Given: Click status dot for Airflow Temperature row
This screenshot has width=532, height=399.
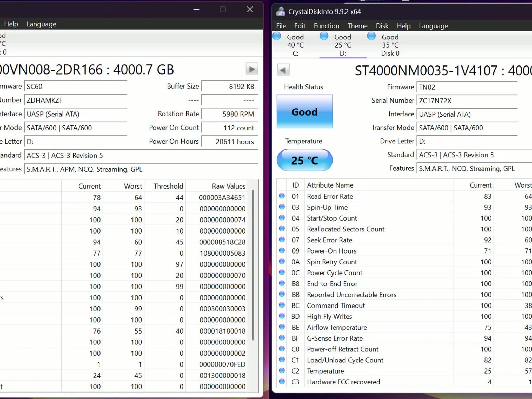Looking at the screenshot, I should click(x=282, y=327).
